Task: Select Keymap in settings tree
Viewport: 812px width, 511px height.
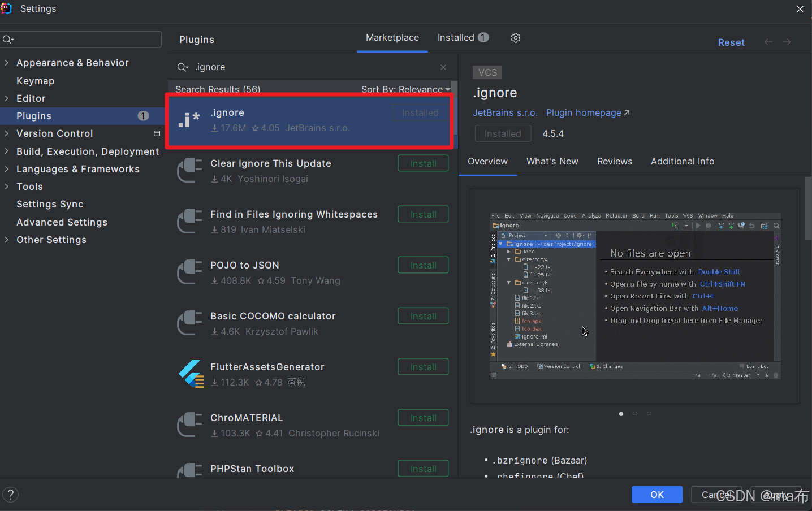Action: [36, 81]
